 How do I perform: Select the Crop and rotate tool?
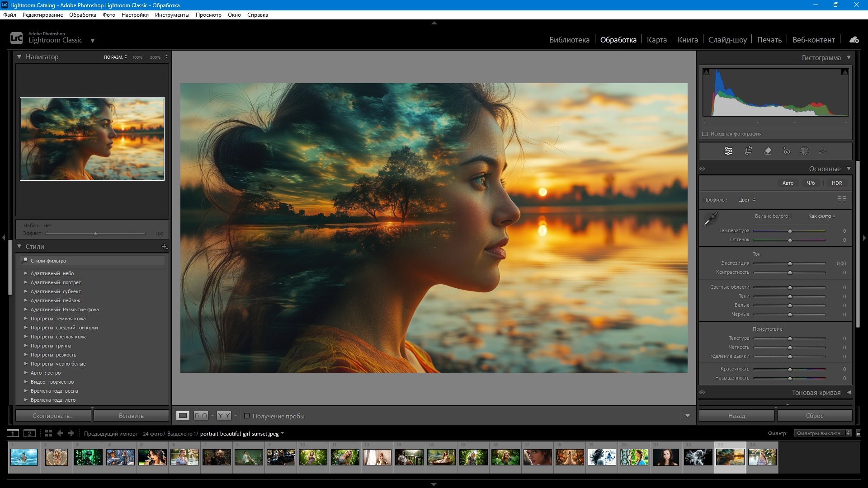[748, 151]
